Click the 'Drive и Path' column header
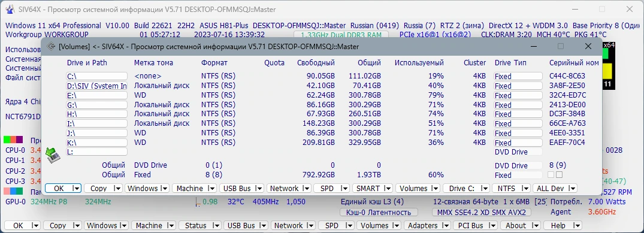The image size is (644, 233). click(x=87, y=63)
